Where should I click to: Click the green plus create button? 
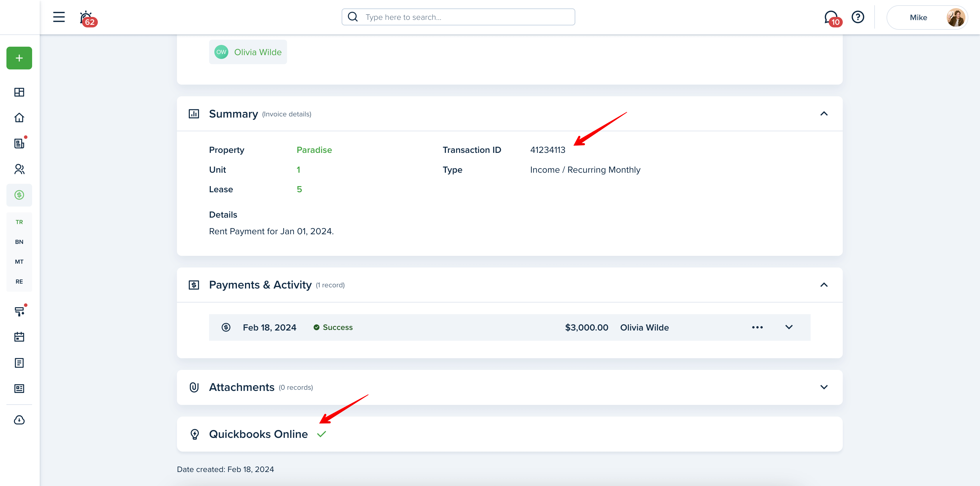coord(19,58)
